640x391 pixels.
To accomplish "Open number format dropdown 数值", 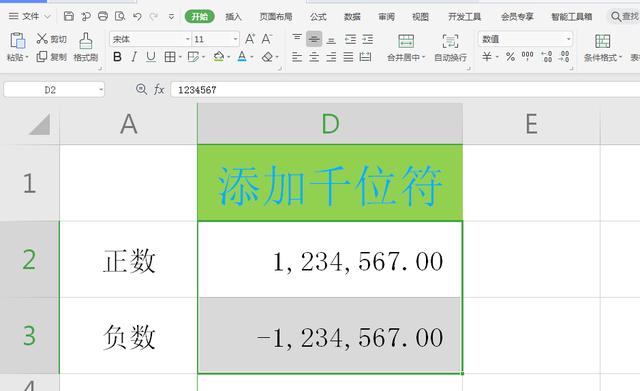I will [569, 39].
